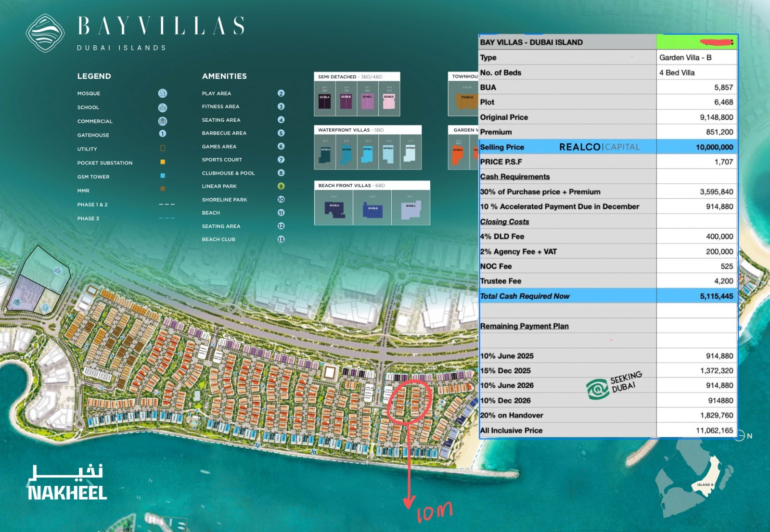This screenshot has width=770, height=532.
Task: Click the blue GSM Tower swatch
Action: tap(163, 176)
